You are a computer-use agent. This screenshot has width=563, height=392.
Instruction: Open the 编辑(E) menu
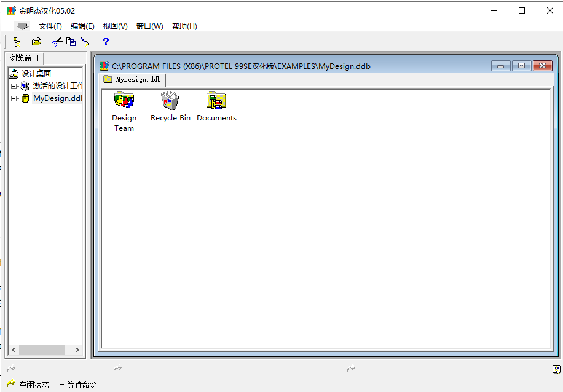[x=82, y=26]
